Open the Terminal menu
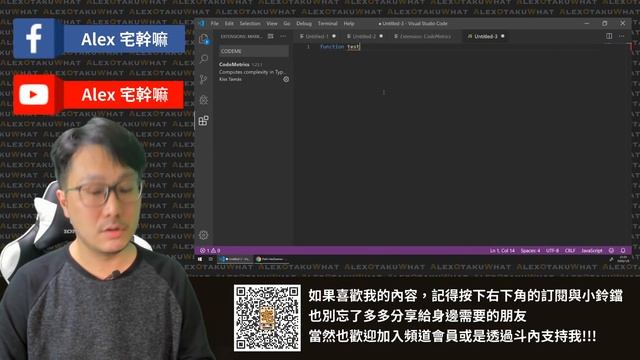The image size is (640, 360). point(328,24)
